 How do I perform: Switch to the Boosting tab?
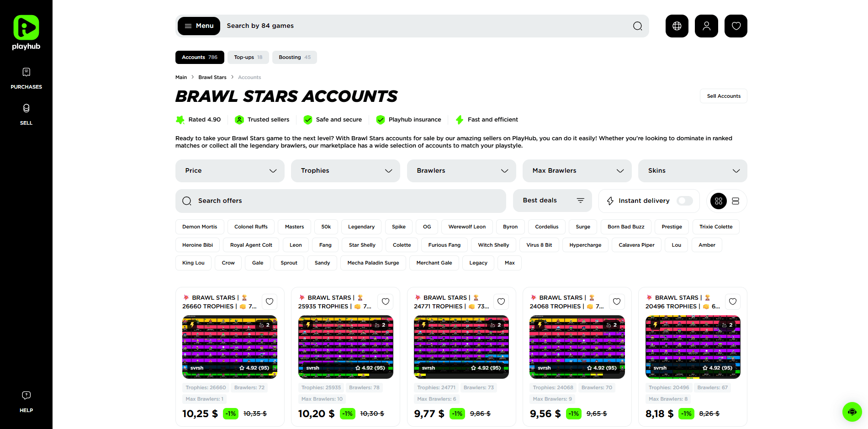(294, 58)
